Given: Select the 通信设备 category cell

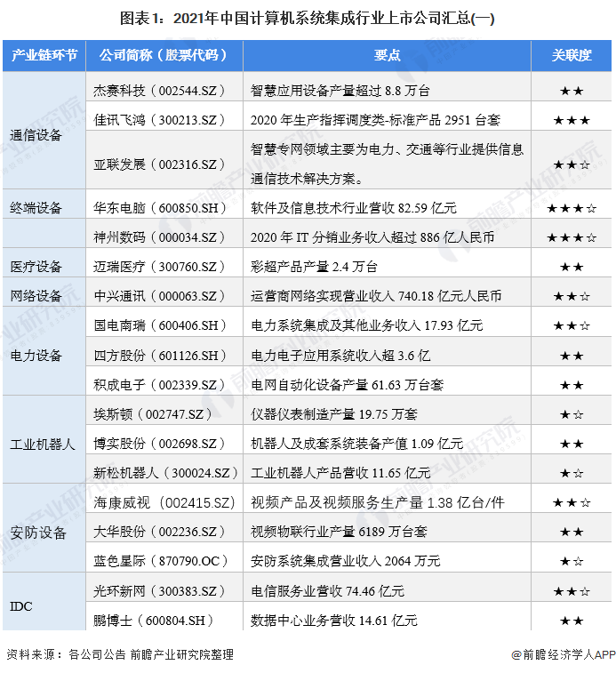Looking at the screenshot, I should pos(36,135).
